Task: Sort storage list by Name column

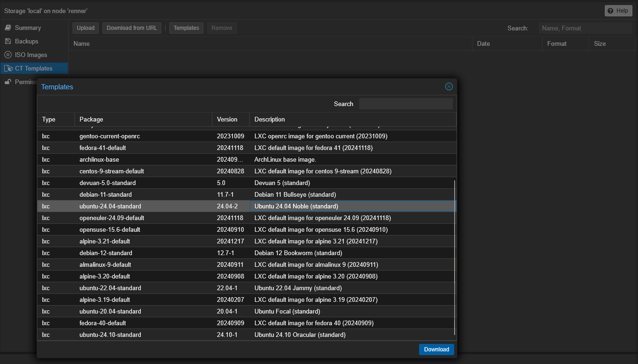Action: coord(270,44)
